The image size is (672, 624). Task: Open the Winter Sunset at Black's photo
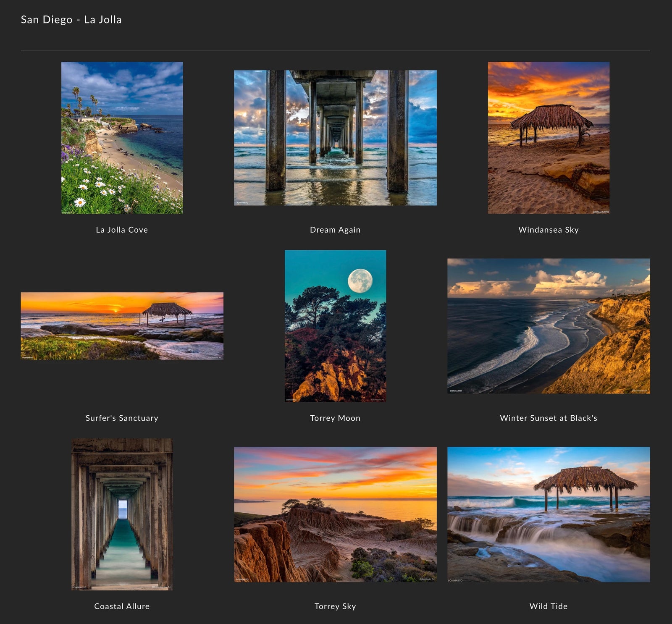pyautogui.click(x=549, y=326)
